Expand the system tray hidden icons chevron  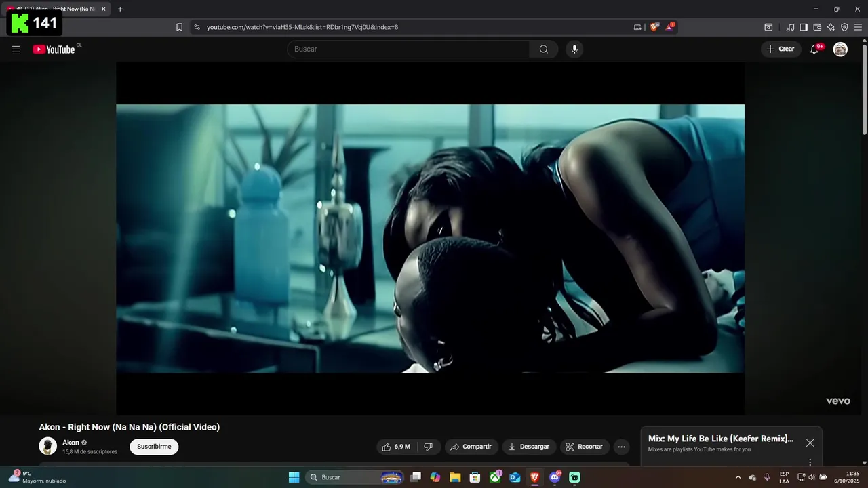738,477
